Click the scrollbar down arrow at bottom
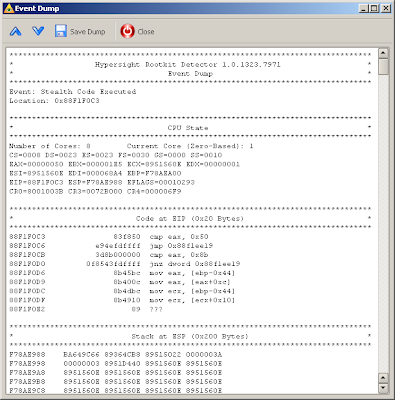The image size is (395, 400). [383, 388]
